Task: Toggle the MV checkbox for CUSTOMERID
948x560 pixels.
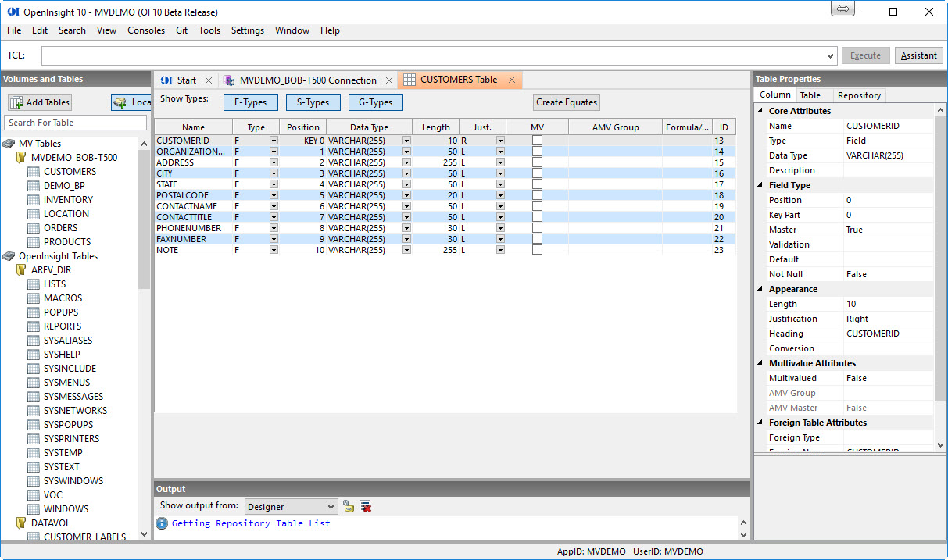Action: tap(537, 141)
